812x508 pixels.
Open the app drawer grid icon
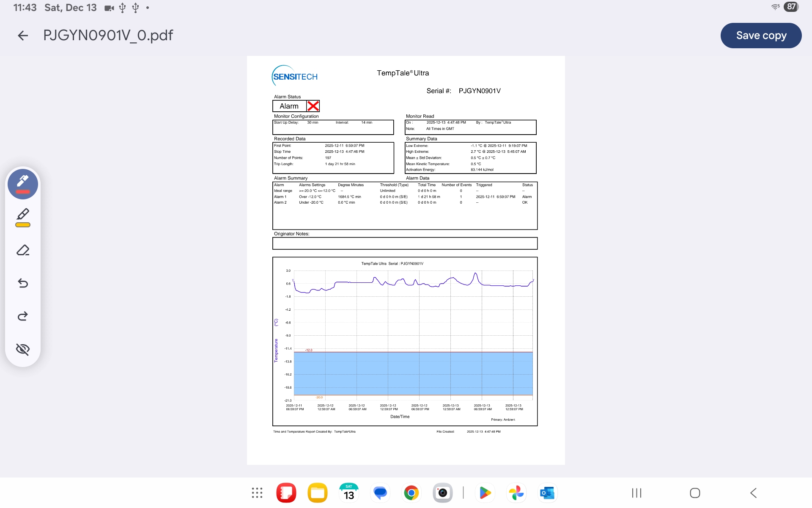(x=257, y=493)
